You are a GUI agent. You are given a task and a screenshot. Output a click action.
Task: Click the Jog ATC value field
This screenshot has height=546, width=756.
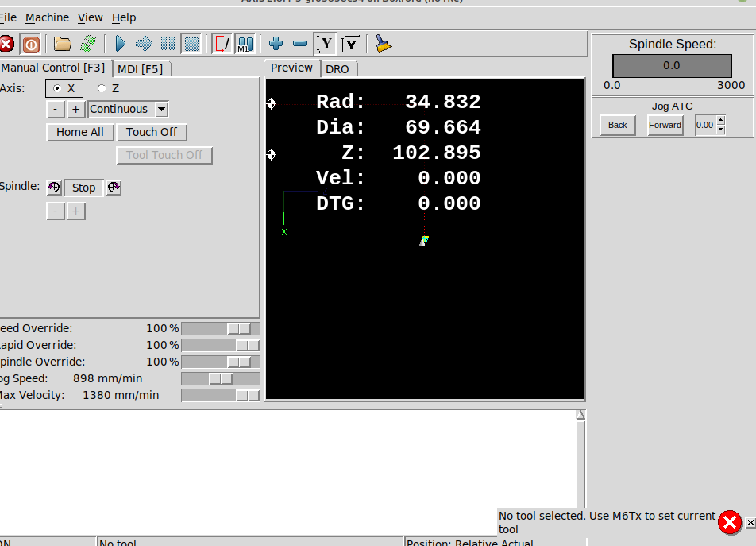pos(705,125)
